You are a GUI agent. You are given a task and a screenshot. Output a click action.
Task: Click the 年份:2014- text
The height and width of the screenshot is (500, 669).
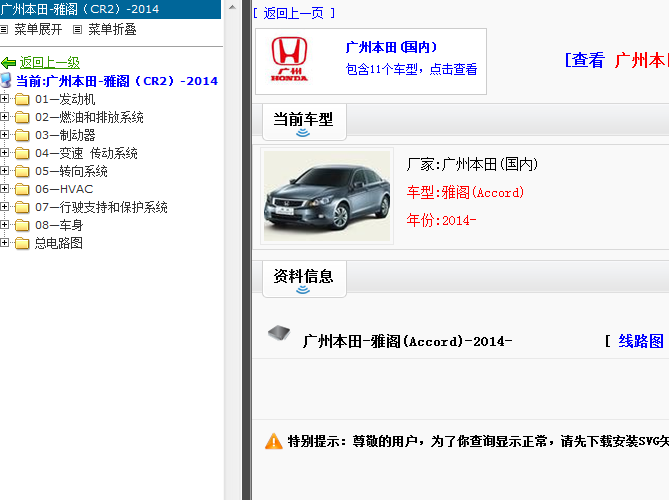tap(441, 220)
